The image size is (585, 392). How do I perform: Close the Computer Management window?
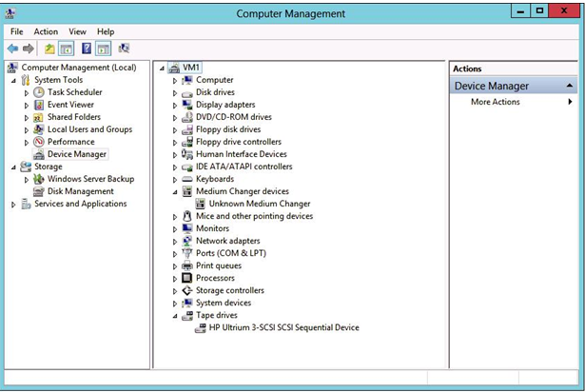pos(564,11)
